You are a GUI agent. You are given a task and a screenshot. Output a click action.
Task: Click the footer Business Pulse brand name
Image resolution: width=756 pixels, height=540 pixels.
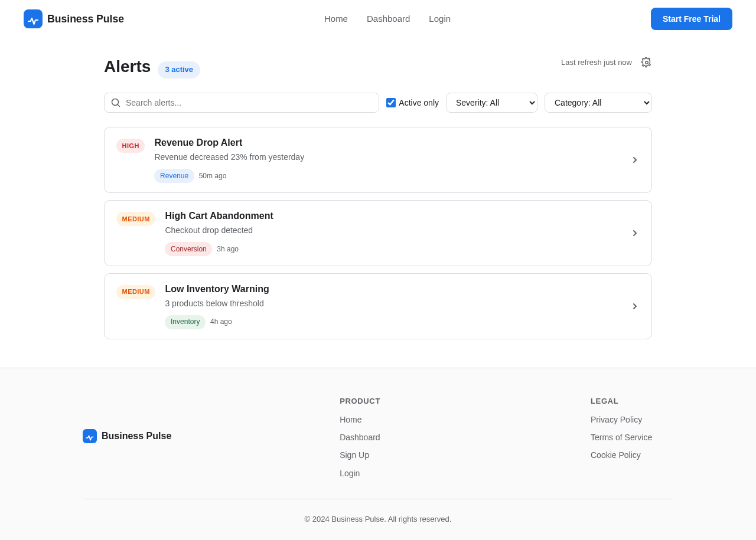click(136, 436)
